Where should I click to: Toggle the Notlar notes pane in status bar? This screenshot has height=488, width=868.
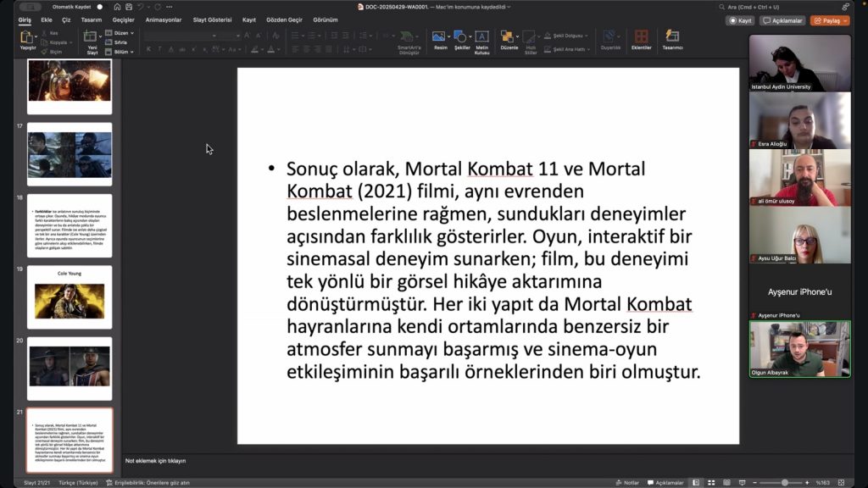point(627,483)
